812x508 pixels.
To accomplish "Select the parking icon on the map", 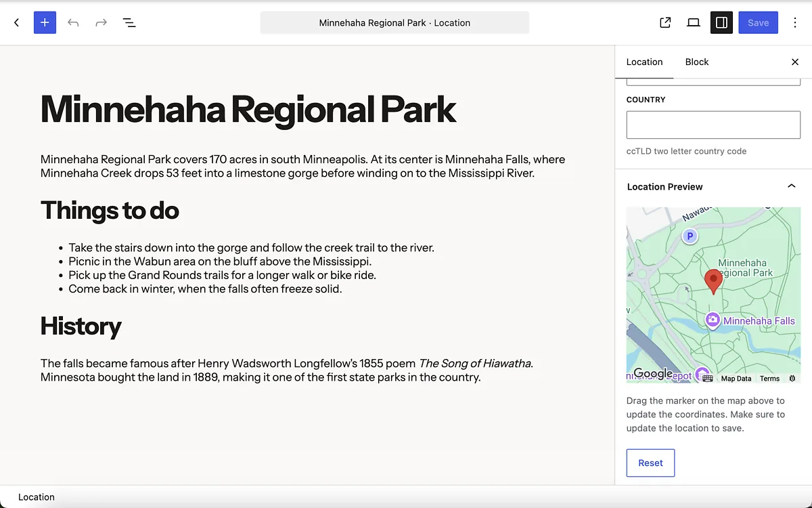I will (x=690, y=236).
